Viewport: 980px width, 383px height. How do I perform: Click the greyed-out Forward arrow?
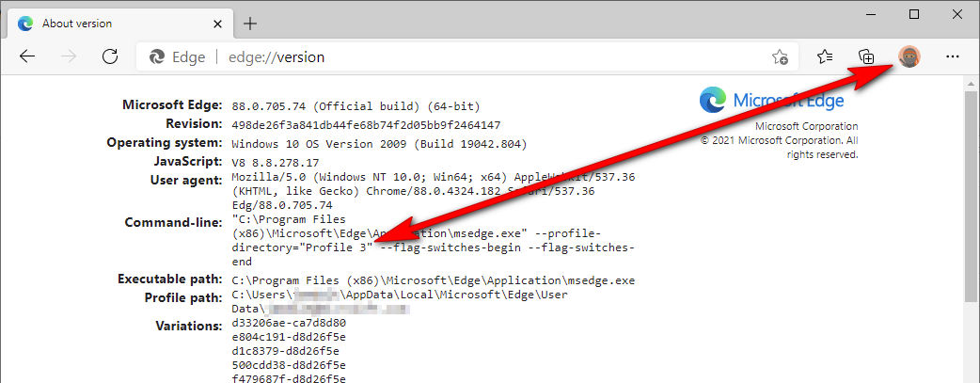(69, 57)
